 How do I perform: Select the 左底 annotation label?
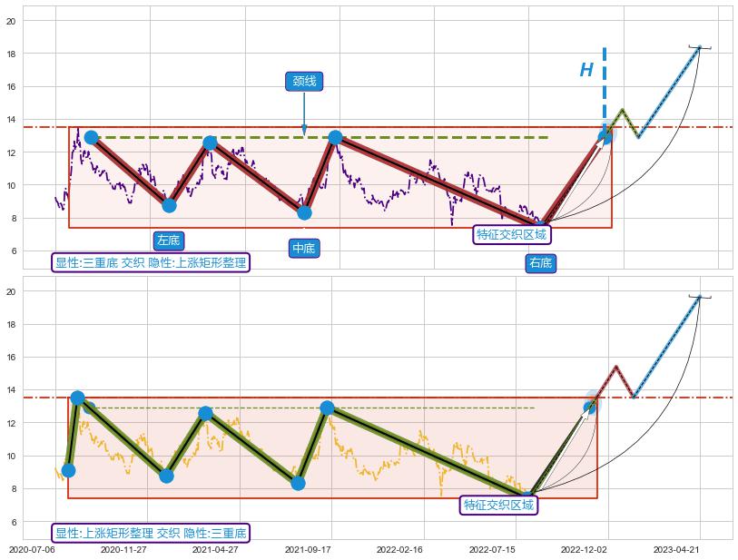pos(168,241)
